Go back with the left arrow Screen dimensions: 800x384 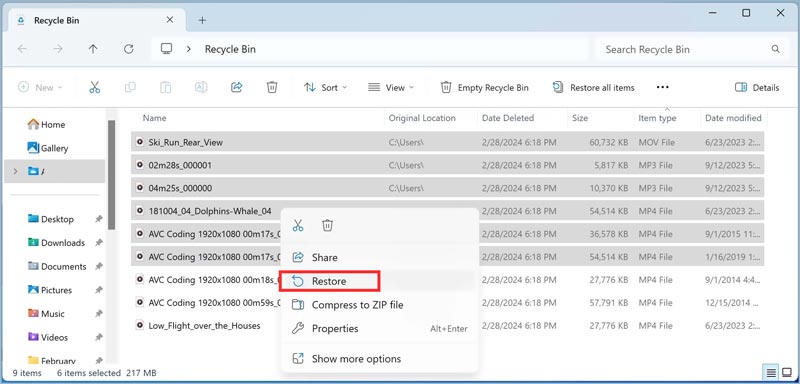pos(22,49)
